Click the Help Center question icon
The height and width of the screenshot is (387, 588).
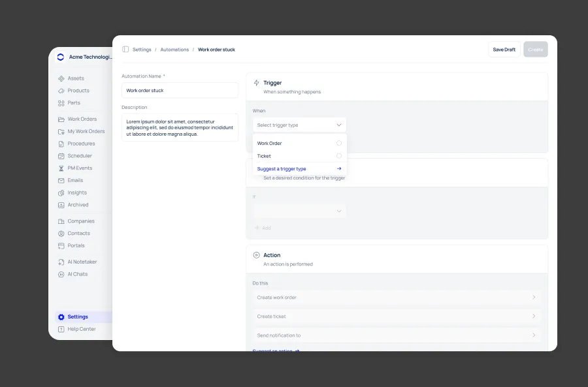click(x=61, y=330)
